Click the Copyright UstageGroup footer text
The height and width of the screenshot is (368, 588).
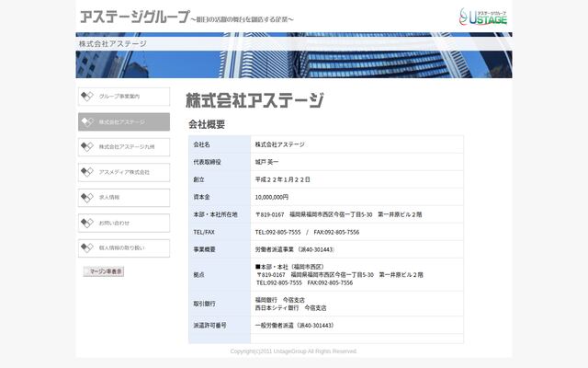[293, 351]
